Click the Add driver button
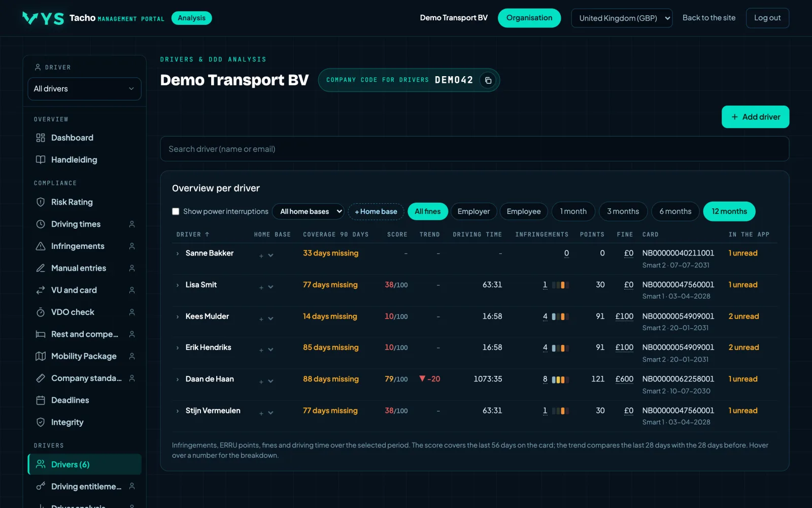The width and height of the screenshot is (812, 508). pyautogui.click(x=755, y=117)
